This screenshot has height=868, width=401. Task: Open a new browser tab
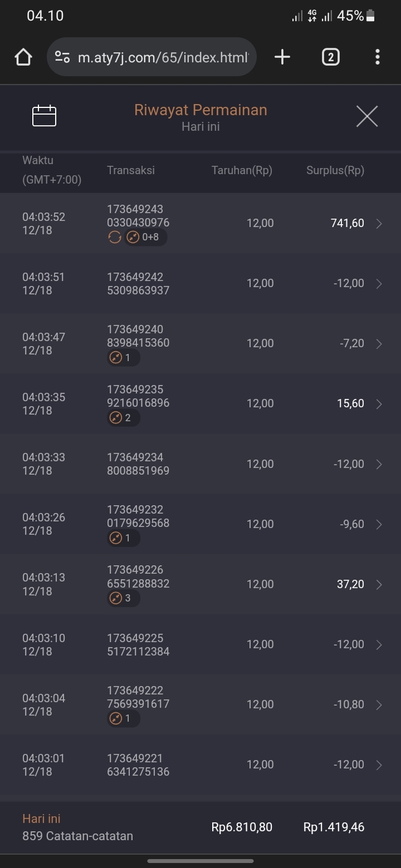tap(282, 57)
